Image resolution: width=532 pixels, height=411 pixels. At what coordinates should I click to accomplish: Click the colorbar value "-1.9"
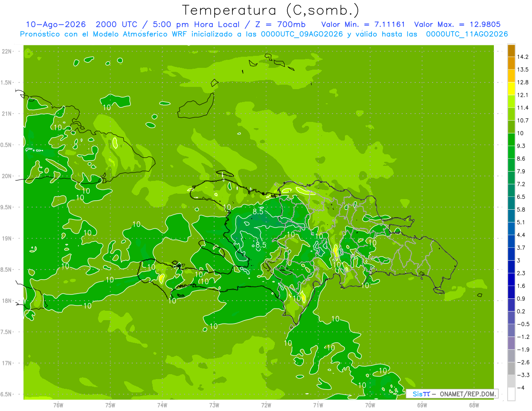click(523, 350)
